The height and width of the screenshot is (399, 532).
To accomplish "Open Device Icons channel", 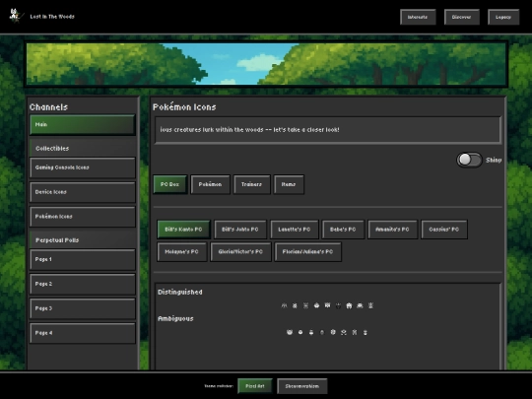I will point(83,192).
